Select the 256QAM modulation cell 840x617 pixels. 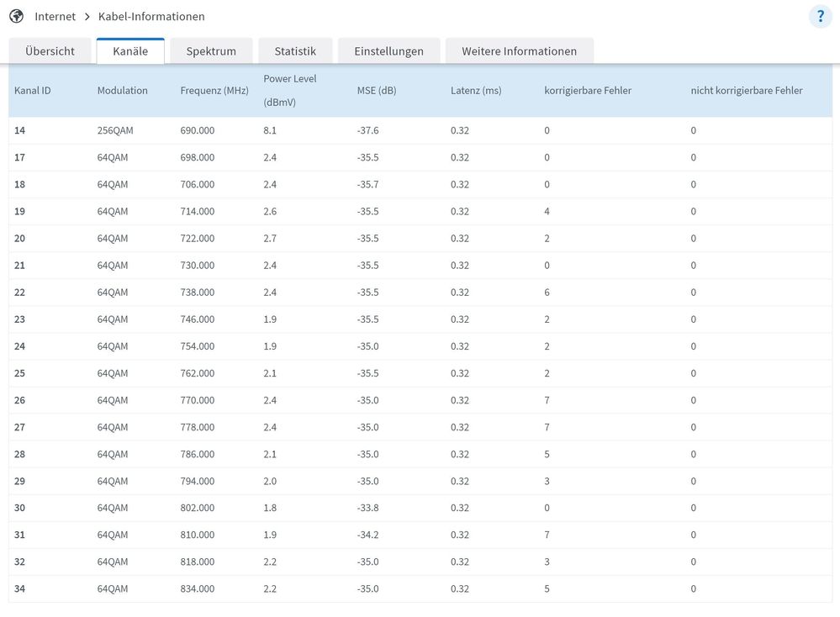[x=115, y=130]
